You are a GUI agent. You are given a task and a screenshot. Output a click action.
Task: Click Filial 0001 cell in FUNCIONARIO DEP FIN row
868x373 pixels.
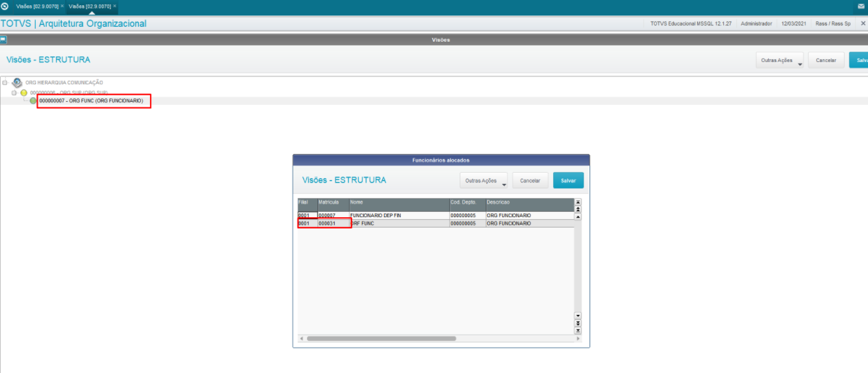307,215
